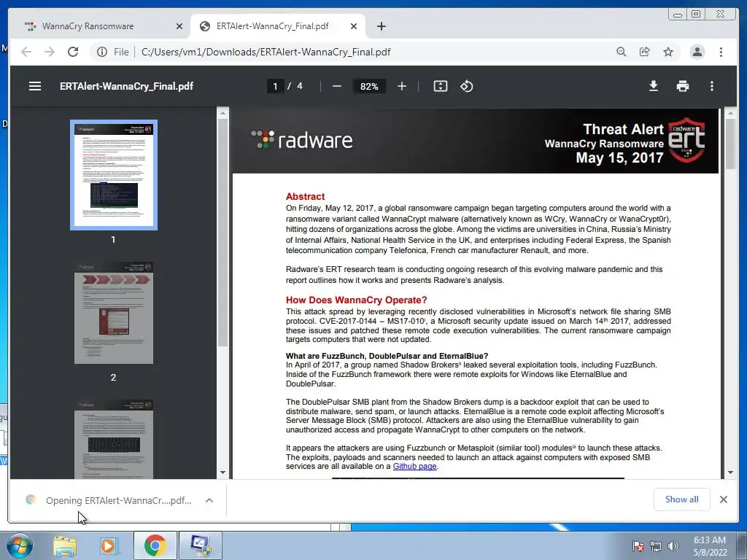Go forward in browser history
This screenshot has height=560, width=747.
(50, 52)
